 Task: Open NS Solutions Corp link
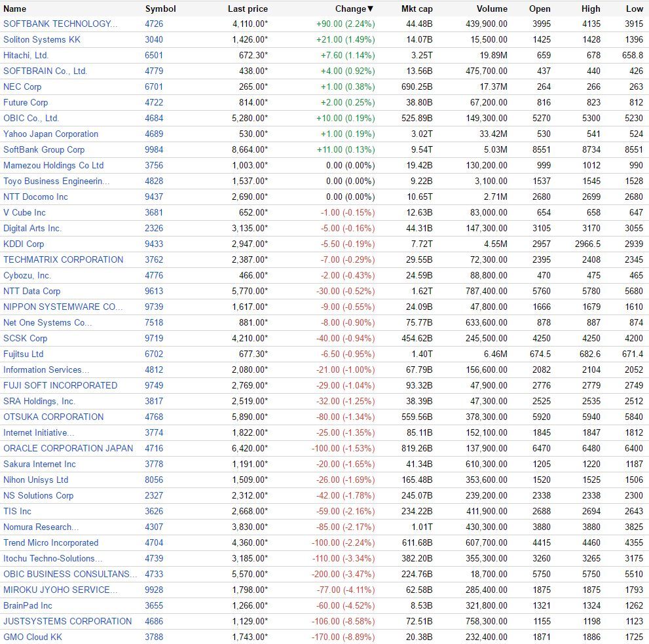tap(39, 496)
